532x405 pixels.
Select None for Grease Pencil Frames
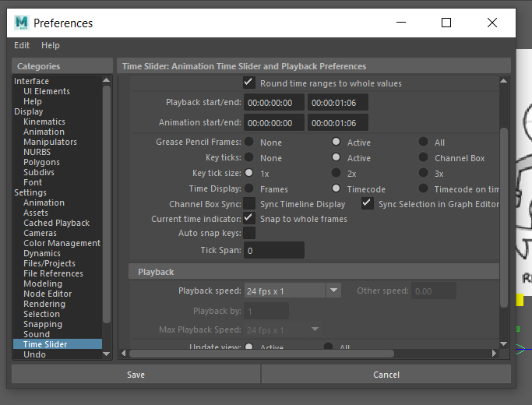coord(249,142)
